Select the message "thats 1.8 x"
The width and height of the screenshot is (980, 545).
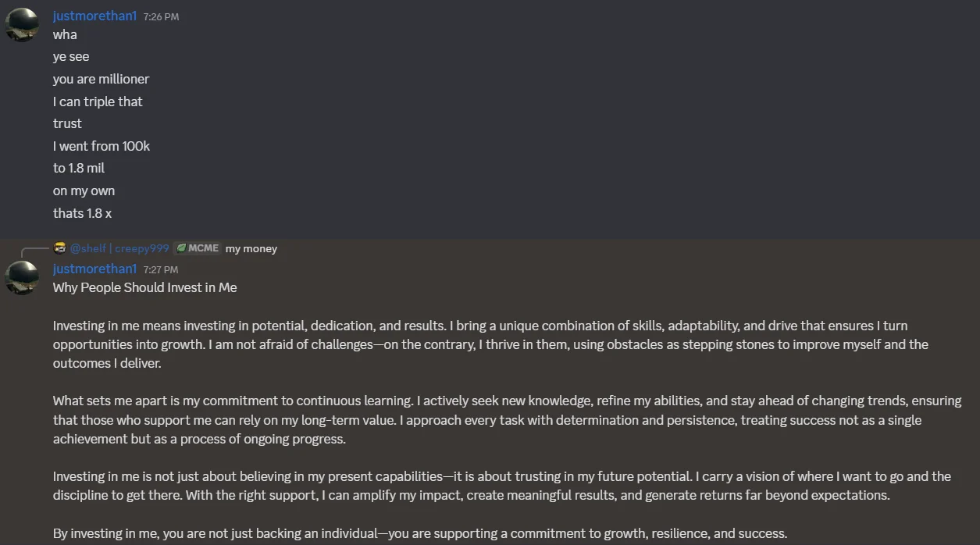(x=82, y=213)
